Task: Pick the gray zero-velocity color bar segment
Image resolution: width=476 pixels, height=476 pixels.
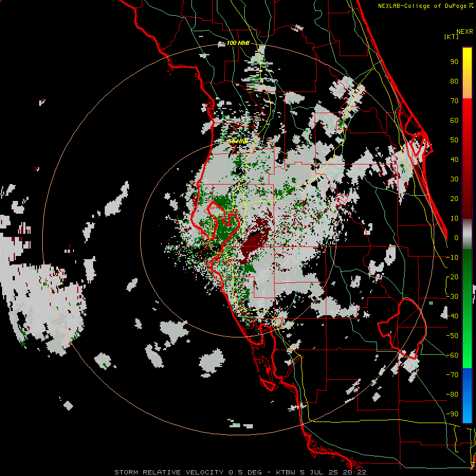Action: (x=467, y=234)
